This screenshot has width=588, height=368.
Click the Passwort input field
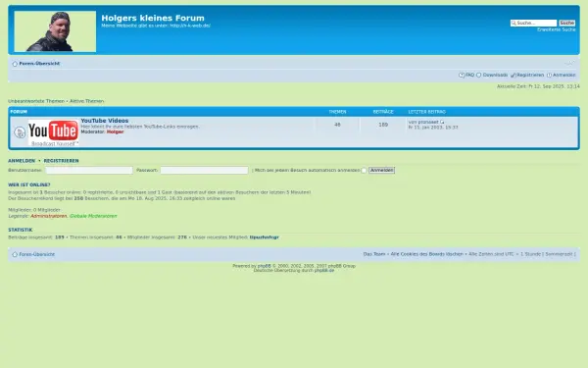[x=205, y=171]
